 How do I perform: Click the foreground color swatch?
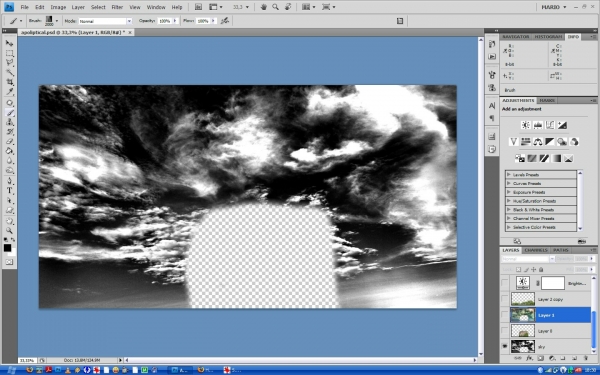pyautogui.click(x=7, y=248)
